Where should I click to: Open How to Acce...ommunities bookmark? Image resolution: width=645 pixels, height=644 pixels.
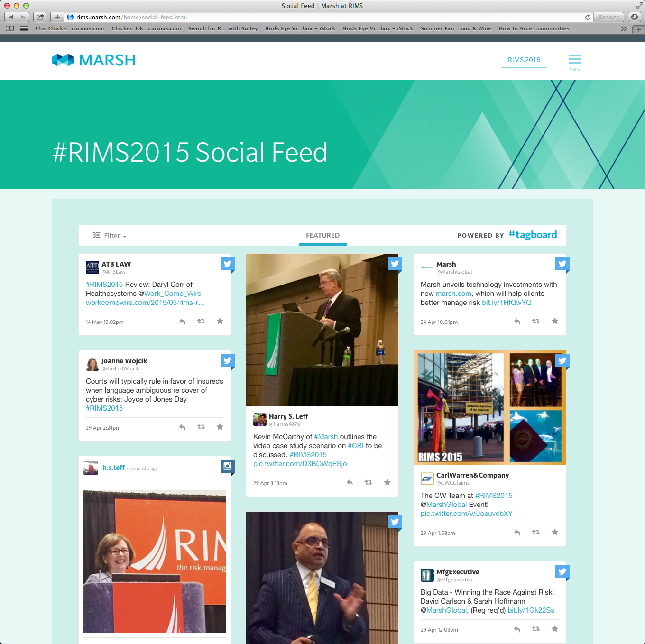[534, 28]
